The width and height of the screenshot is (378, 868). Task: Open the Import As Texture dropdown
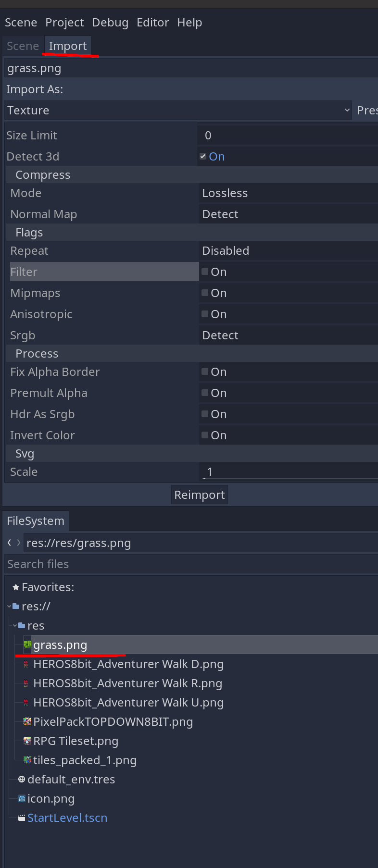point(178,110)
